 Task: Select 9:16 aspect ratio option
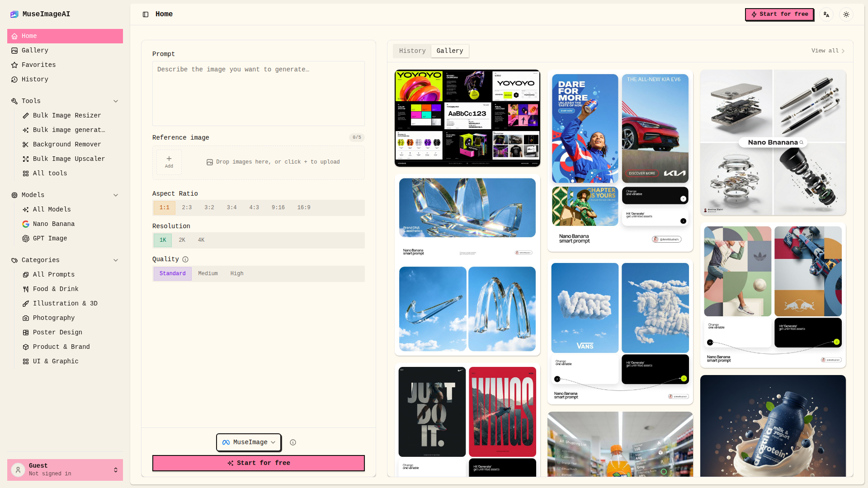(x=278, y=208)
